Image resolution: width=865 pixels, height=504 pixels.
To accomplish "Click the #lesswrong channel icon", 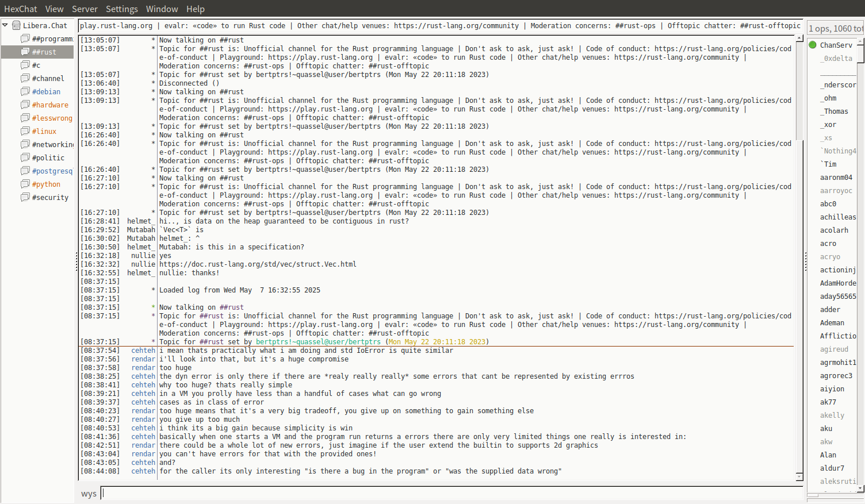I will coord(25,118).
